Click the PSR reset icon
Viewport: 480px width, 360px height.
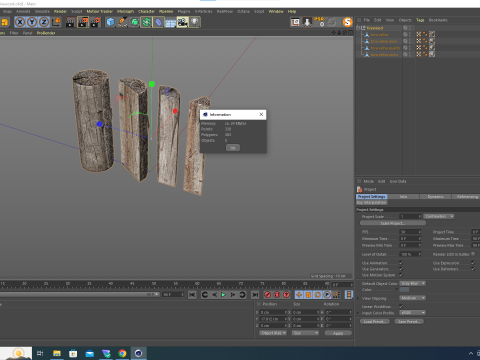[x=319, y=22]
